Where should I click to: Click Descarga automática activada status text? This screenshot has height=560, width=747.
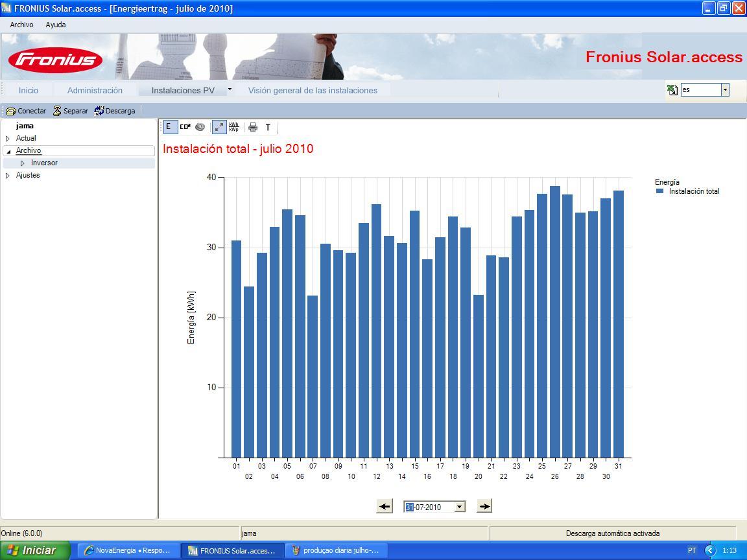tap(613, 533)
